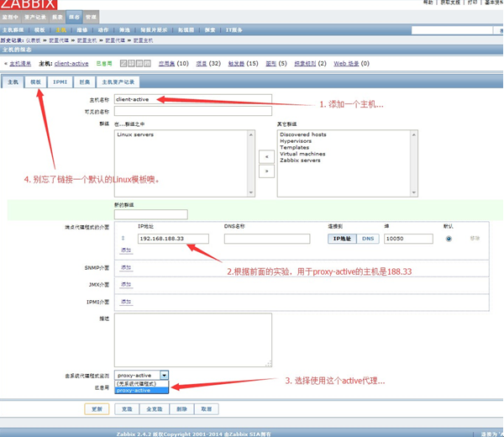The width and height of the screenshot is (504, 437).
Task: Click the empty visible name field
Action: pyautogui.click(x=193, y=111)
